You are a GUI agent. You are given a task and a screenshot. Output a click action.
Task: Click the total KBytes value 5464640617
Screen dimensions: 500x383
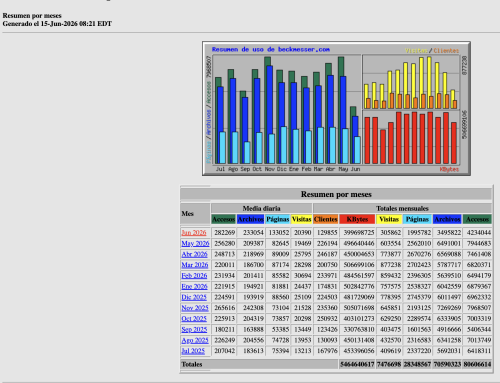pos(357,364)
